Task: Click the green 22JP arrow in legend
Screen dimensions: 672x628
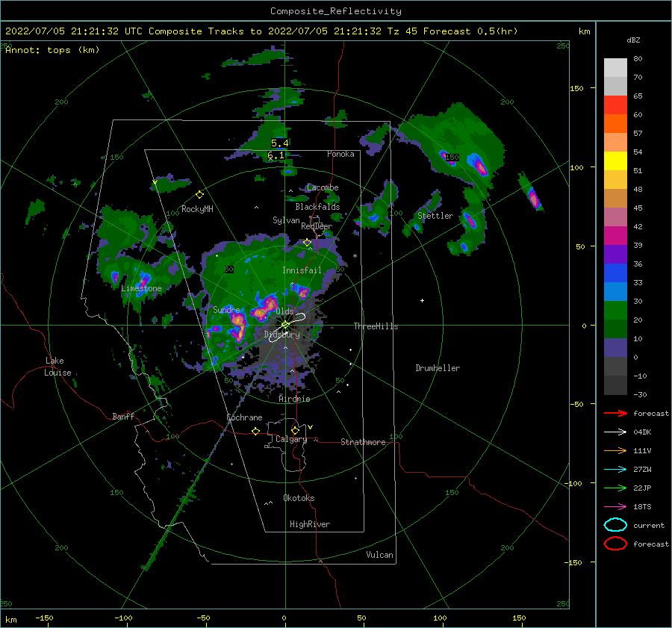Action: (615, 488)
